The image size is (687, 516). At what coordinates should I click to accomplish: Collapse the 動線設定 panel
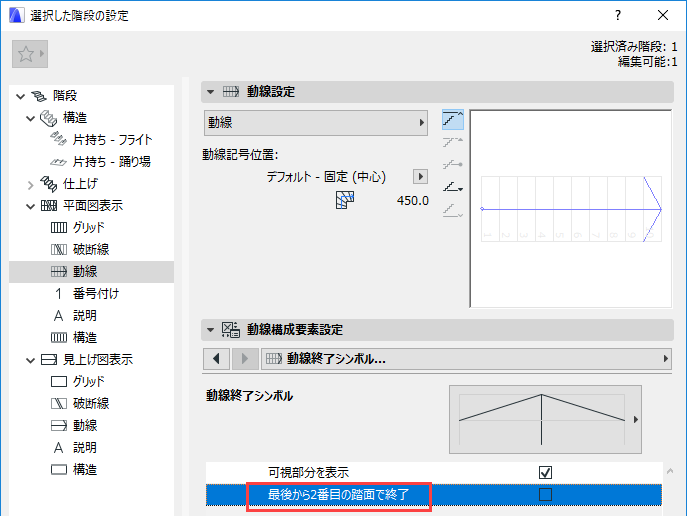pos(211,92)
